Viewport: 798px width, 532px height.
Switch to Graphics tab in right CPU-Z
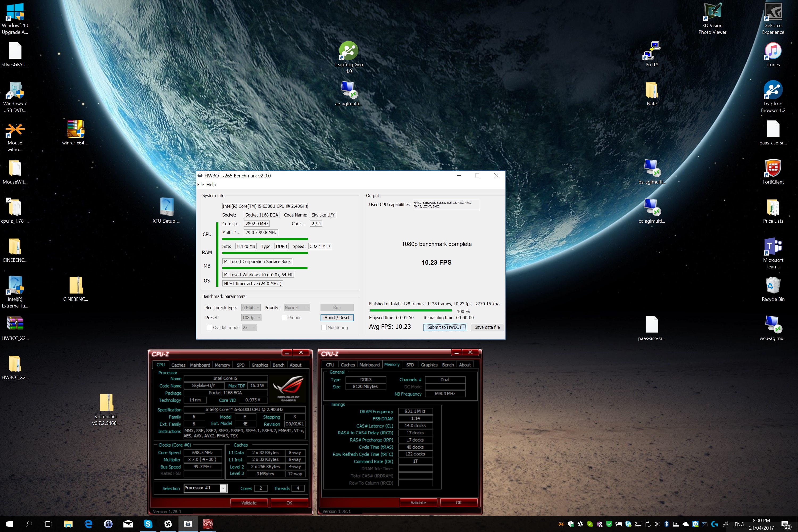429,365
